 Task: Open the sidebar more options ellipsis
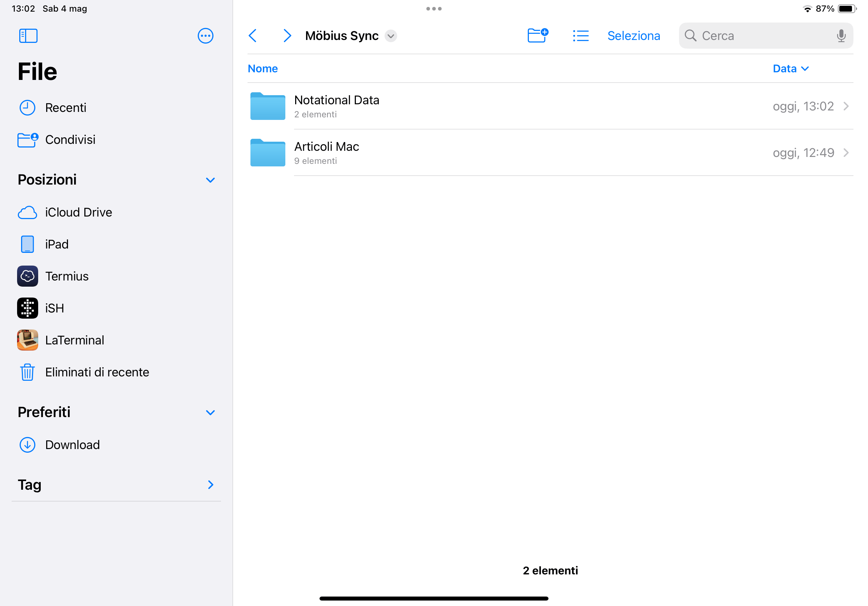click(x=205, y=36)
